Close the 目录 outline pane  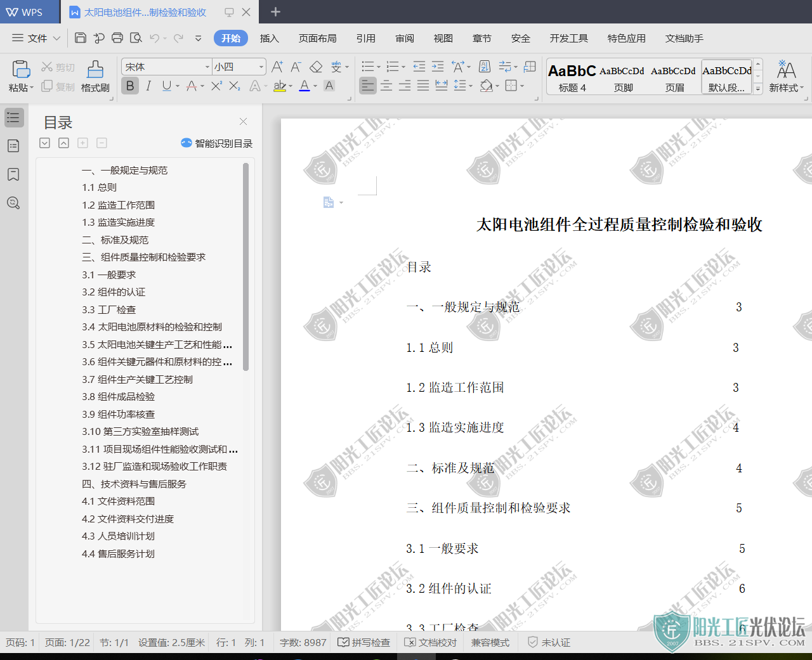pos(243,121)
